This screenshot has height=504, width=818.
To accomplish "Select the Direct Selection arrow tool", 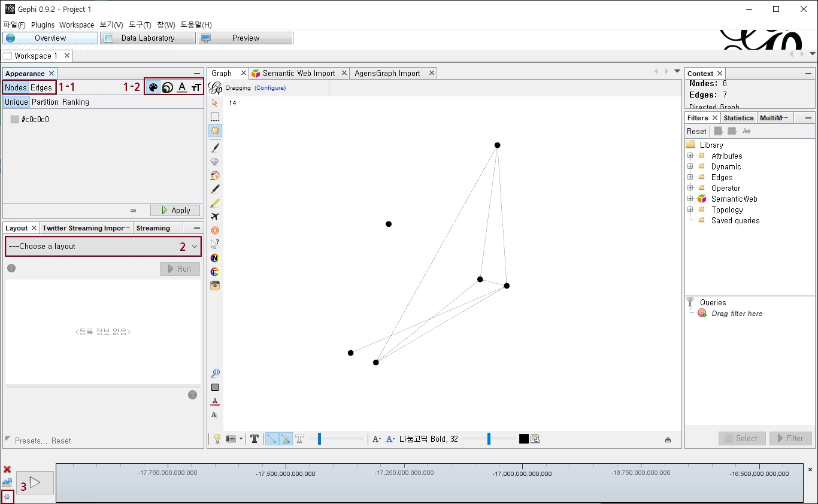I will [x=215, y=103].
